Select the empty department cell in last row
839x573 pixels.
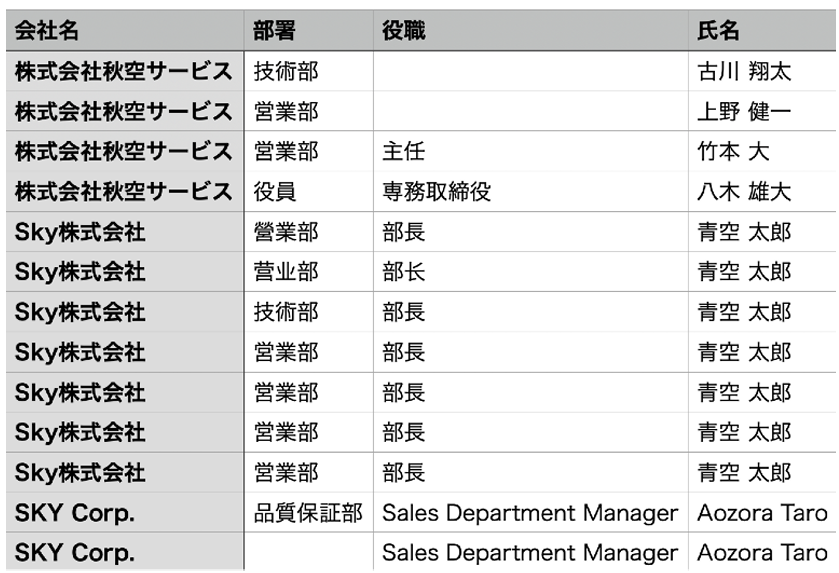pyautogui.click(x=309, y=552)
